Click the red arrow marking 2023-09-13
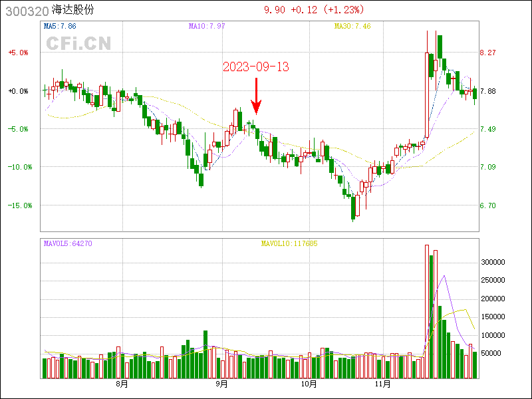This screenshot has width=532, height=399. [x=256, y=97]
